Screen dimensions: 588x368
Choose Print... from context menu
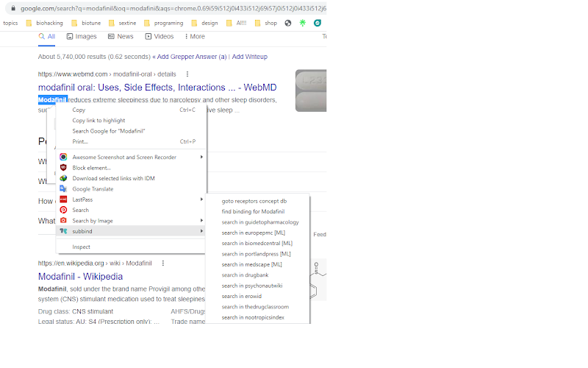(x=131, y=141)
